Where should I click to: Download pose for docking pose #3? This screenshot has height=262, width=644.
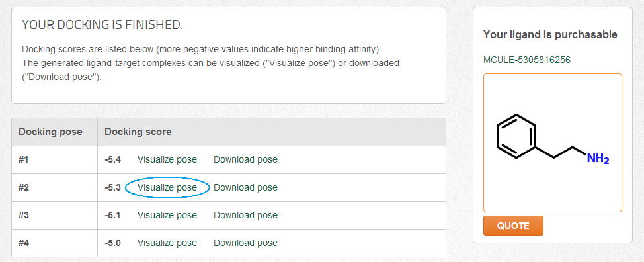[245, 215]
